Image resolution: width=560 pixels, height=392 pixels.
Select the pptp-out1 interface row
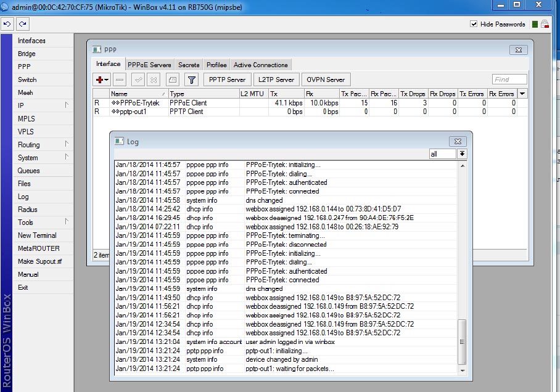(x=310, y=112)
